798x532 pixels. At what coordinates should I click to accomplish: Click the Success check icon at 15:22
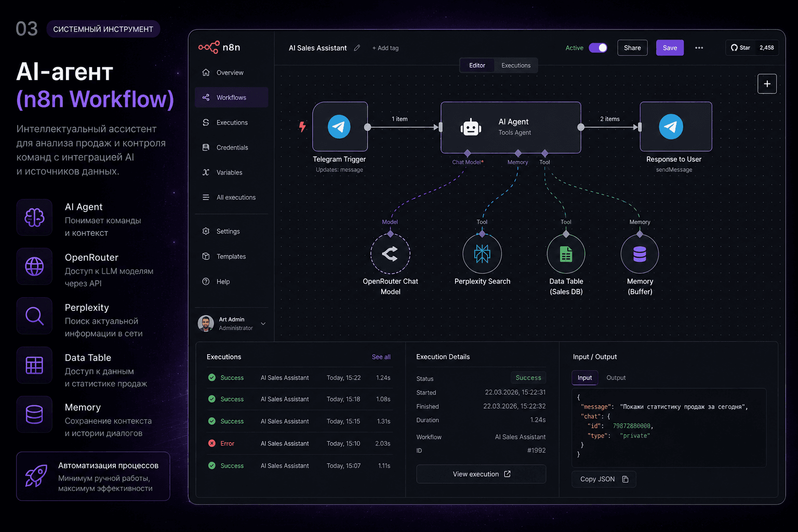coord(212,378)
